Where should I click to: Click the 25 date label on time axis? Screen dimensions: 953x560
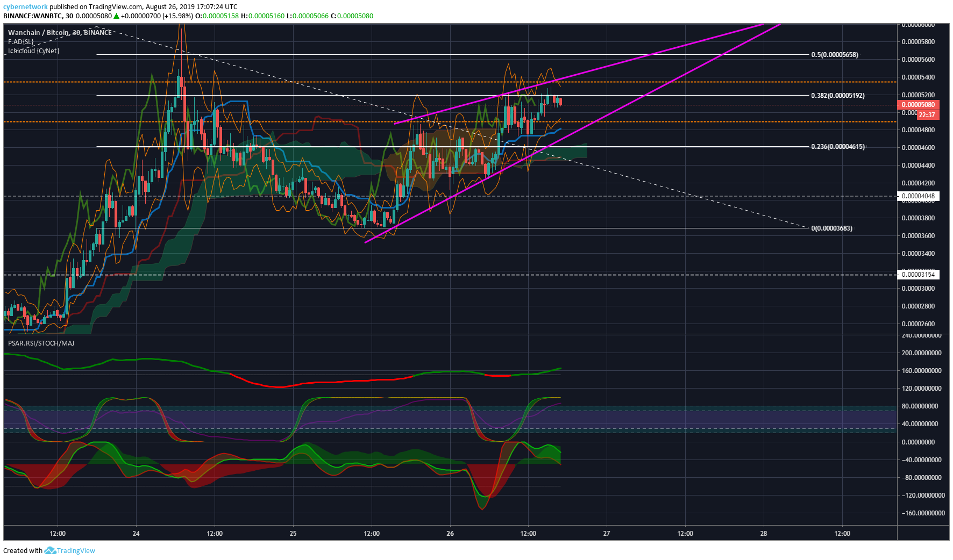293,534
